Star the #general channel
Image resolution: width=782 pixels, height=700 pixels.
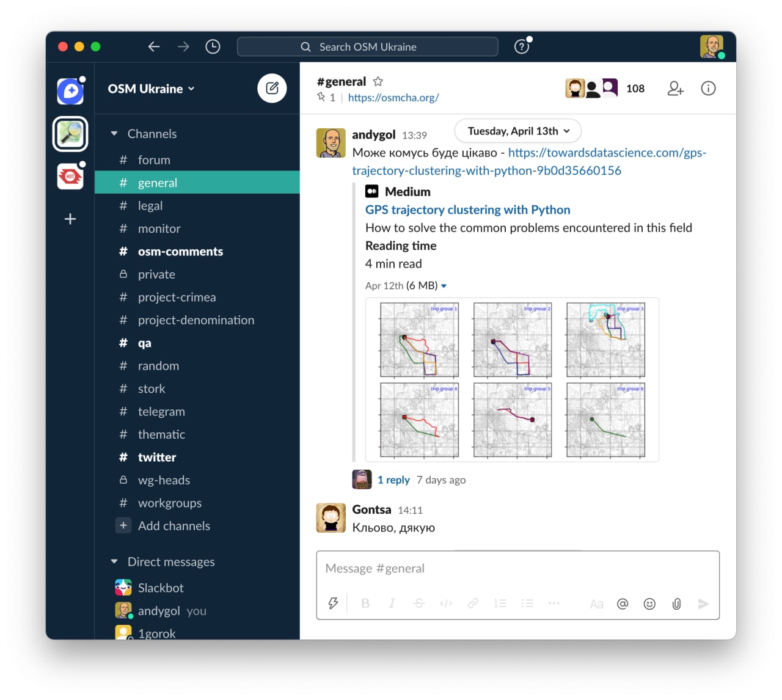378,81
